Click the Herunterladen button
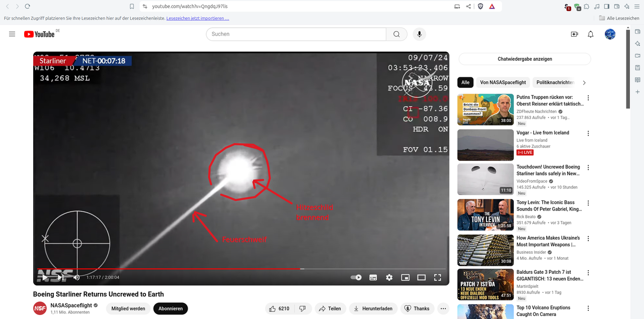644x319 pixels. tap(373, 308)
